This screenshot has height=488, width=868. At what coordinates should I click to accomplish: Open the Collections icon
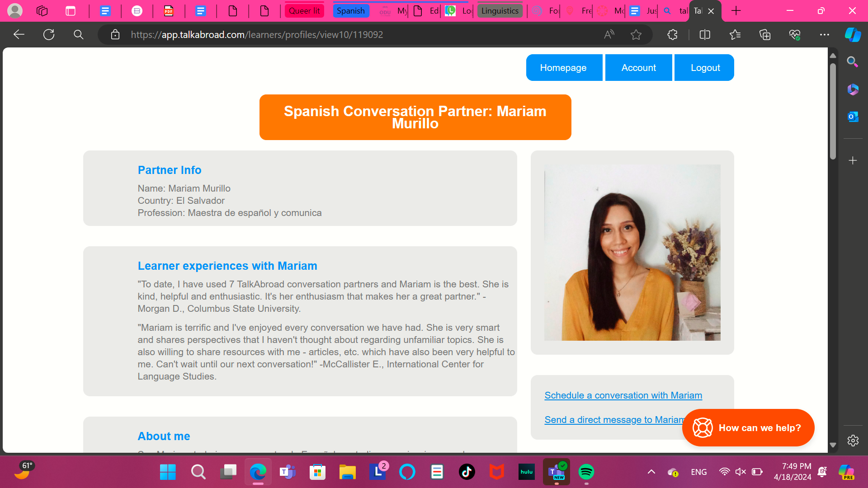(x=765, y=34)
